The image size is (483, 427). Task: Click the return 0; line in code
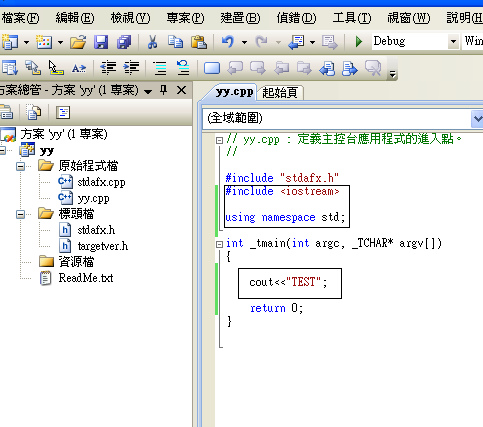[x=277, y=308]
